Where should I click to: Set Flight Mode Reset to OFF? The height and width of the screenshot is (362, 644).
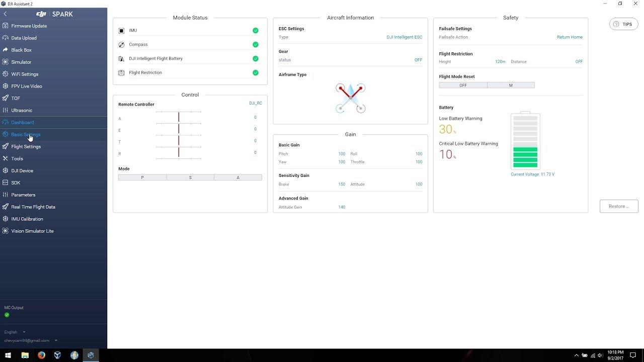pyautogui.click(x=462, y=85)
